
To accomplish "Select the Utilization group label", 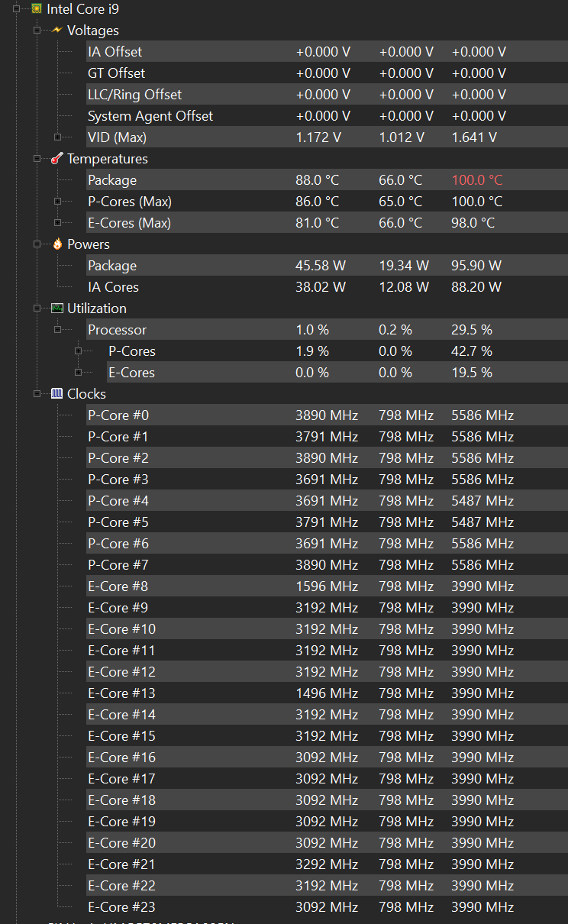I will point(97,309).
